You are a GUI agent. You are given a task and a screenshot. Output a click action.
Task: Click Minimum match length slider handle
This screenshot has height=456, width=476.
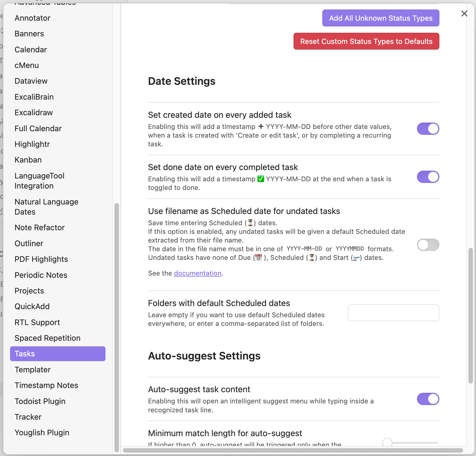387,443
